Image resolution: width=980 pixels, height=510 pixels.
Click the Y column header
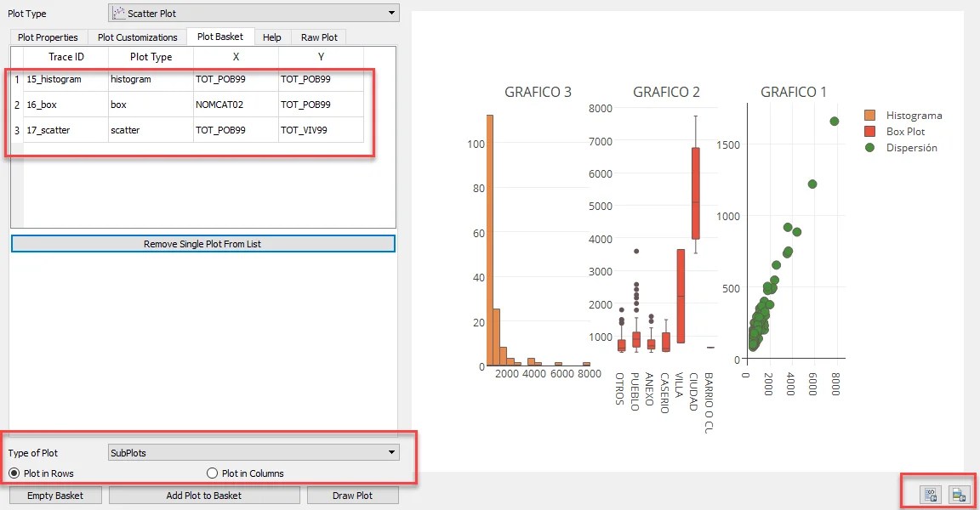321,57
